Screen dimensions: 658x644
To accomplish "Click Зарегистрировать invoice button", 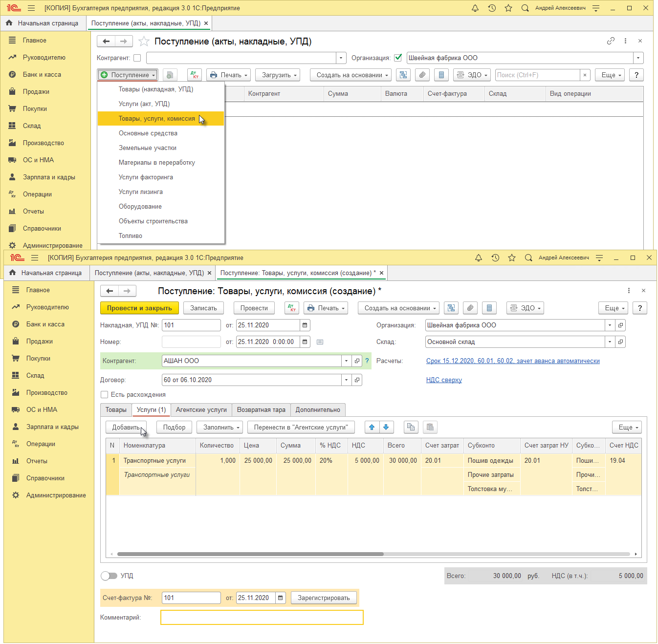I will click(324, 598).
